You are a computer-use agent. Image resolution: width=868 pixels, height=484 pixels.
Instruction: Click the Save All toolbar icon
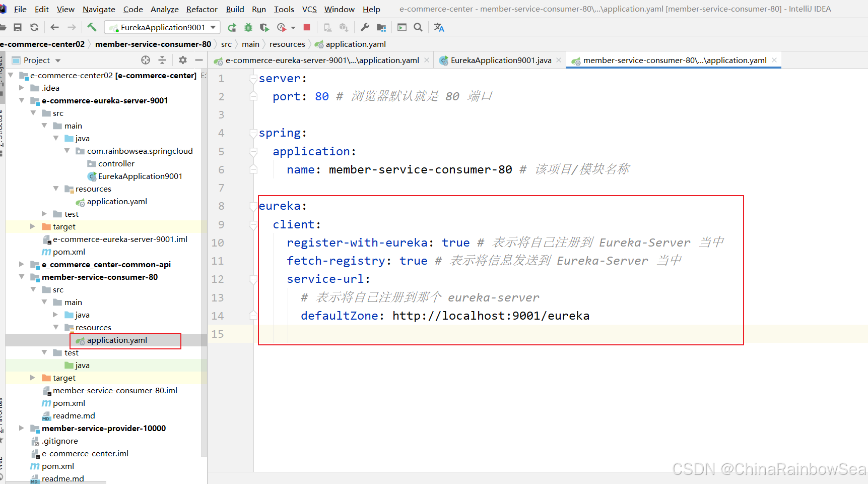tap(18, 27)
